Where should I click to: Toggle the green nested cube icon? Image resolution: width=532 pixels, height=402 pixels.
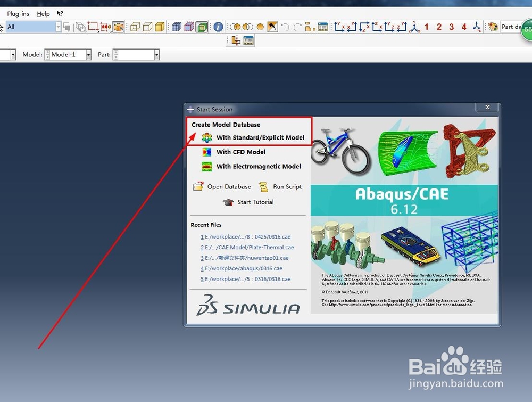202,27
